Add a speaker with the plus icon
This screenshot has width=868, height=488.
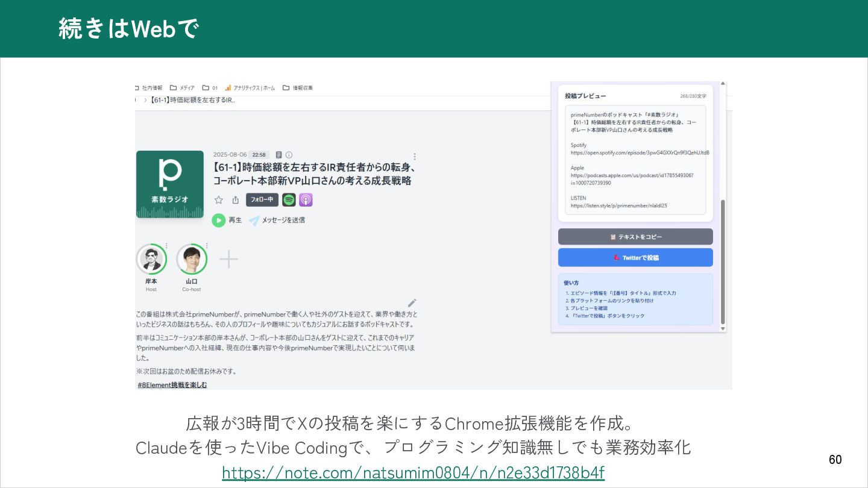coord(228,259)
